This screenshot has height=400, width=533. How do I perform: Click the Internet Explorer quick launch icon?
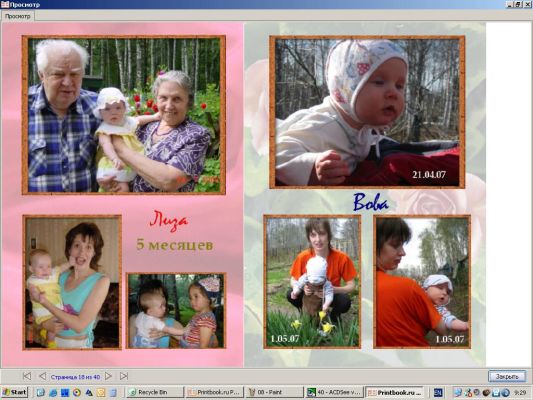pos(53,393)
